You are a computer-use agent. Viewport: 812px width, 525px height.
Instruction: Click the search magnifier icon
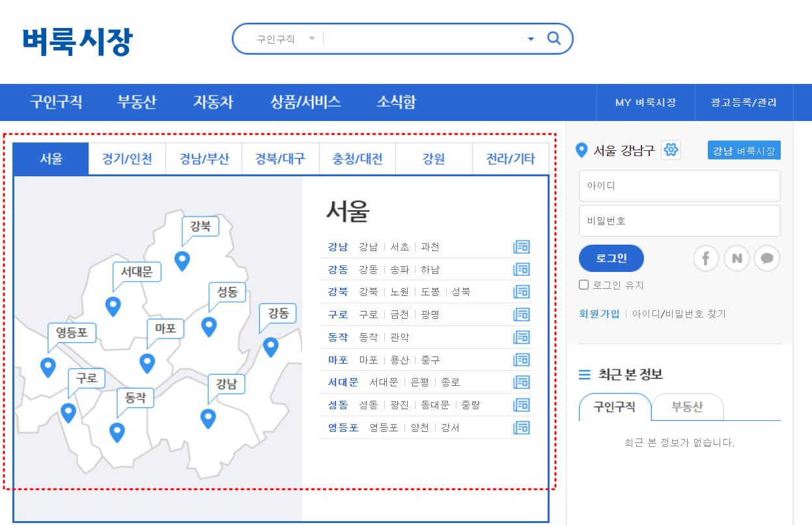[x=554, y=38]
